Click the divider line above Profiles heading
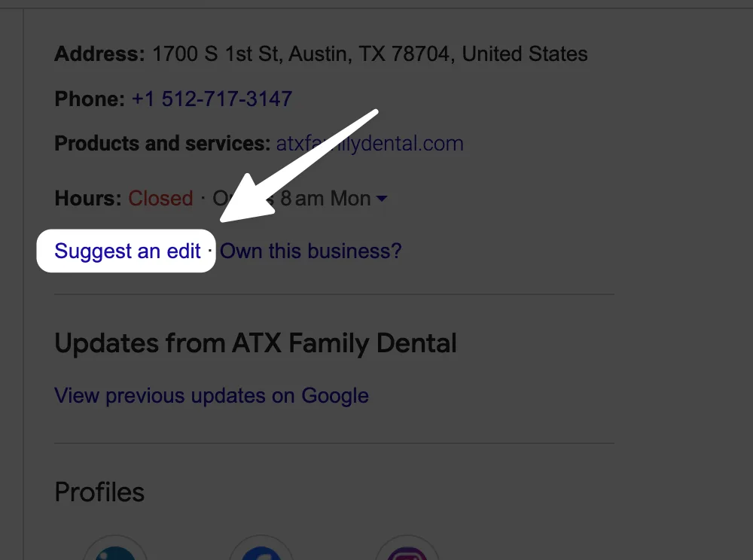The height and width of the screenshot is (560, 753). click(334, 443)
